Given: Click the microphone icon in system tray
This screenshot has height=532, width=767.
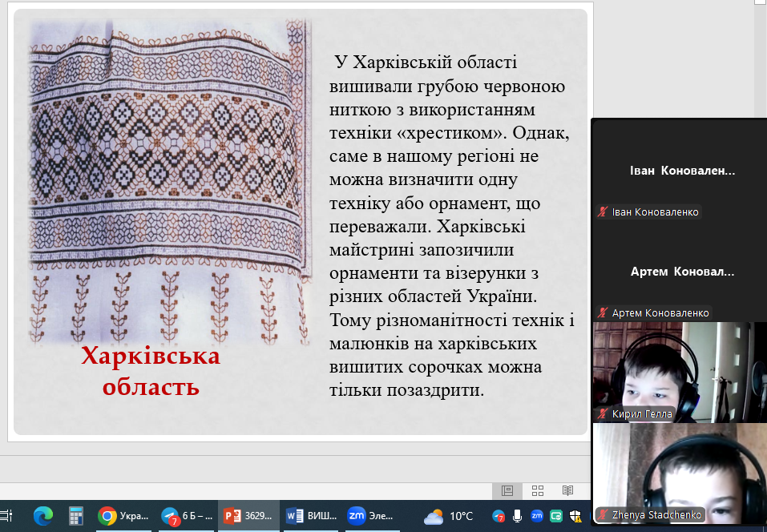Looking at the screenshot, I should (x=518, y=516).
